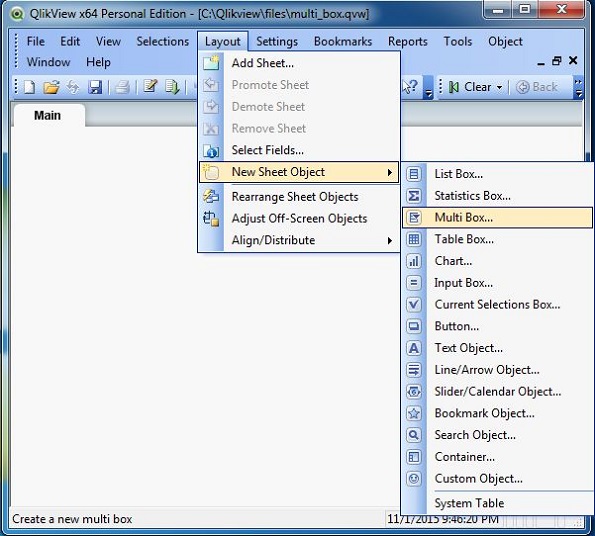This screenshot has width=595, height=536.
Task: Open the Reports menu
Action: [x=408, y=41]
